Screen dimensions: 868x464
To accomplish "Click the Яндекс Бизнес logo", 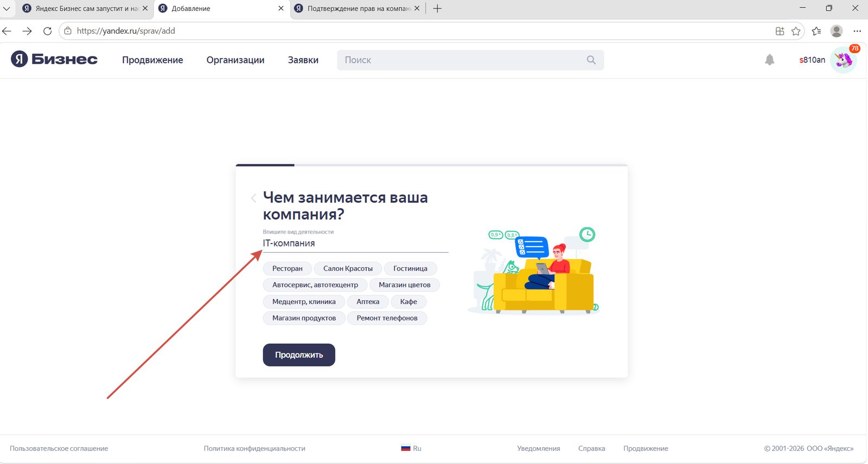I will [54, 59].
